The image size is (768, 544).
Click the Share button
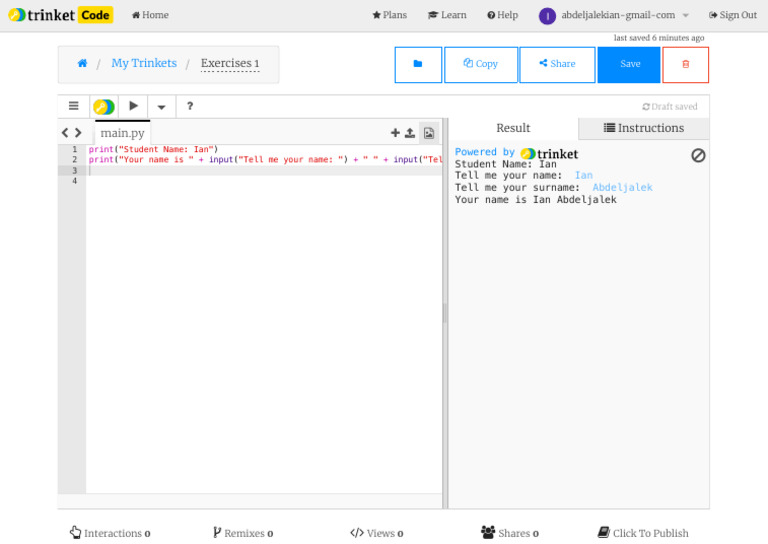click(557, 65)
